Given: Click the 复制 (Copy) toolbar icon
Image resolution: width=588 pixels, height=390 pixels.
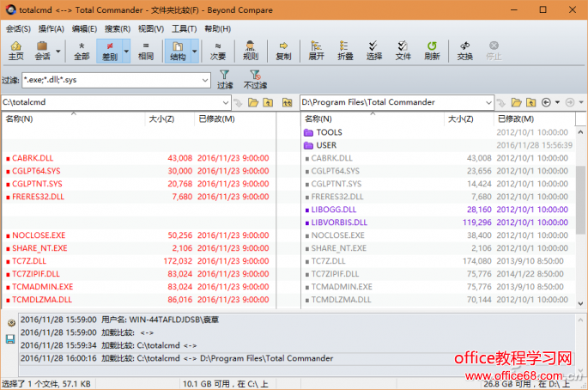Looking at the screenshot, I should (x=283, y=51).
